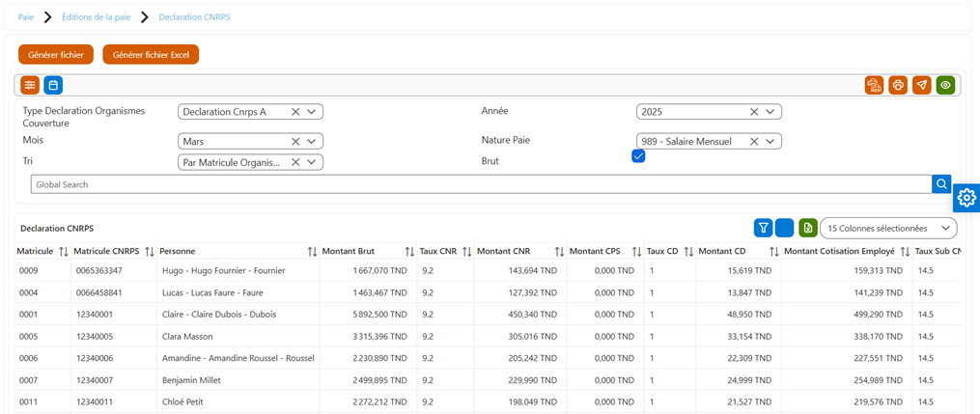The height and width of the screenshot is (414, 980).
Task: Clear the 2025 year selection
Action: [754, 111]
